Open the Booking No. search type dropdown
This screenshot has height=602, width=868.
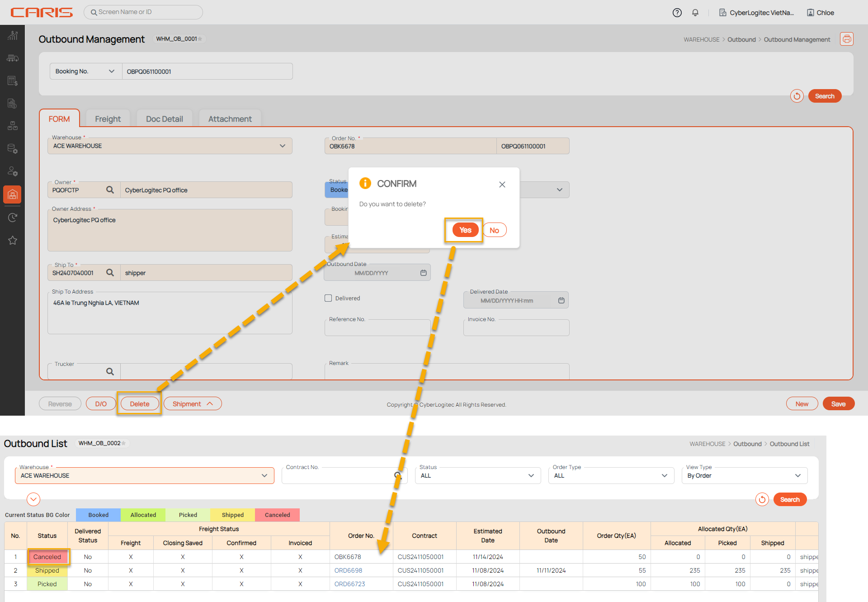coord(85,71)
